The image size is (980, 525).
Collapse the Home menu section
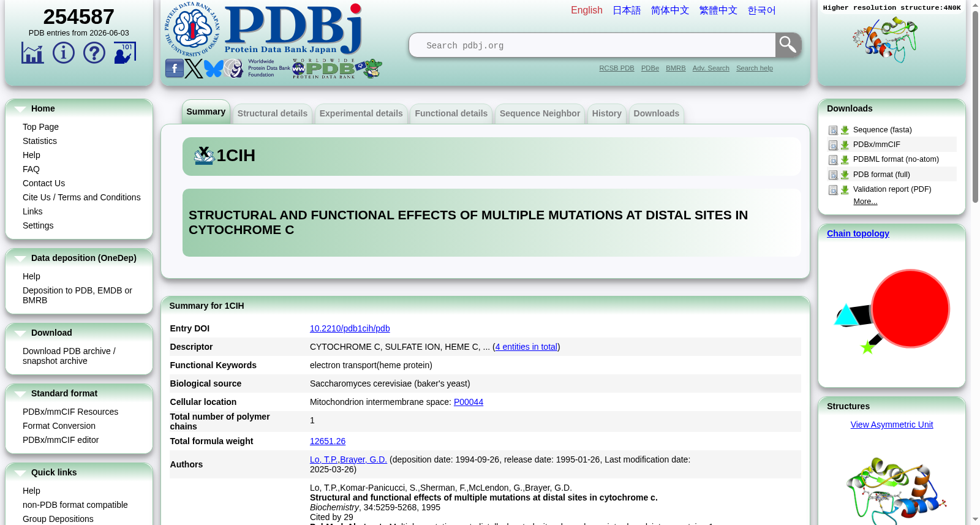(20, 109)
